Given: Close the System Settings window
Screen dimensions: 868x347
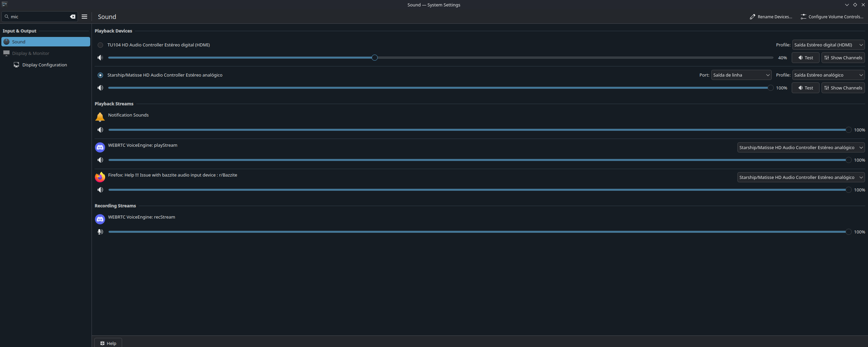Looking at the screenshot, I should (863, 5).
